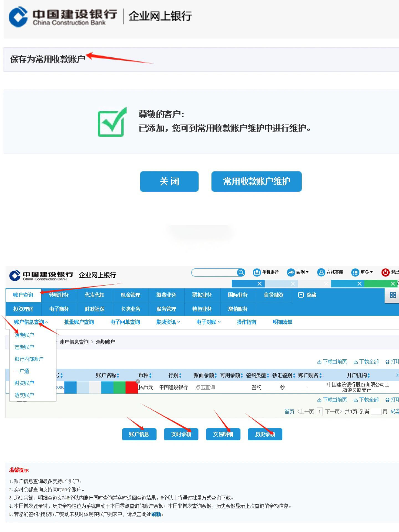Open the 现金管理 menu
This screenshot has width=399, height=532.
coord(131,295)
